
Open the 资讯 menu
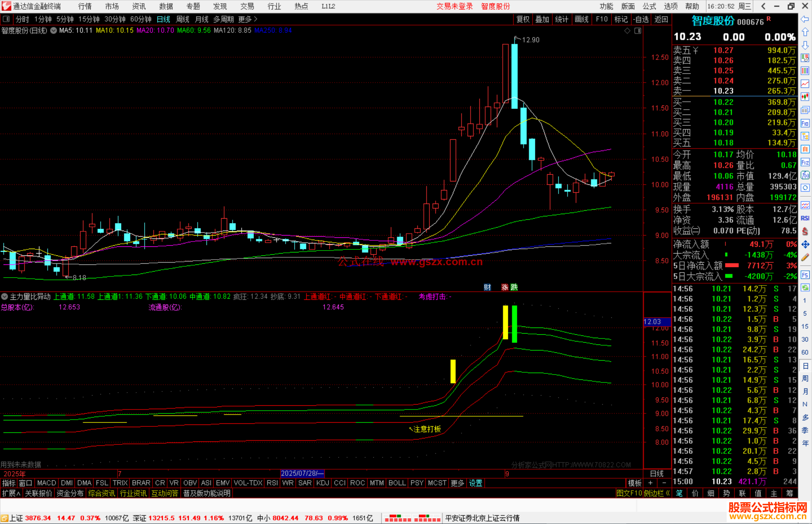pos(139,6)
